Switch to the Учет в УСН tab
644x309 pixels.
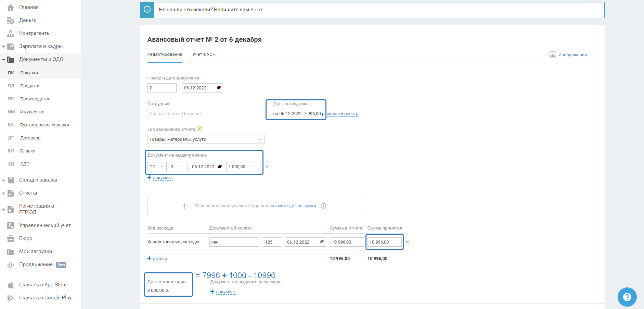pyautogui.click(x=204, y=54)
